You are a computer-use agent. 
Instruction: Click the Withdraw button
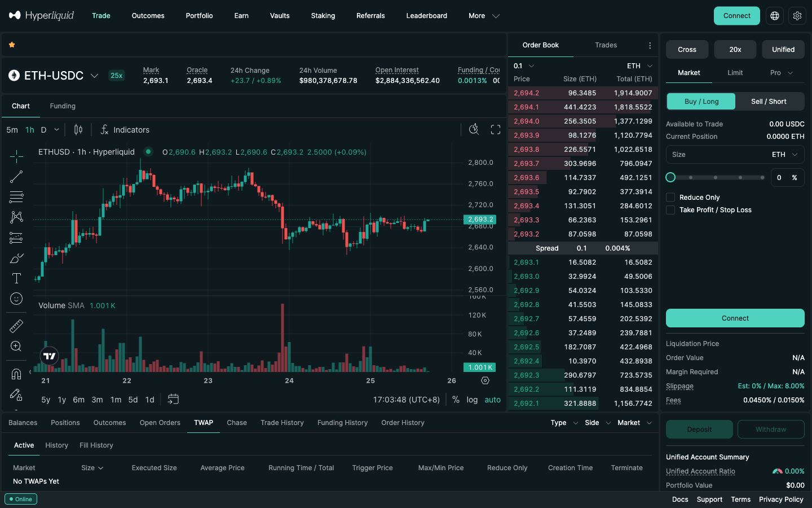pos(771,430)
